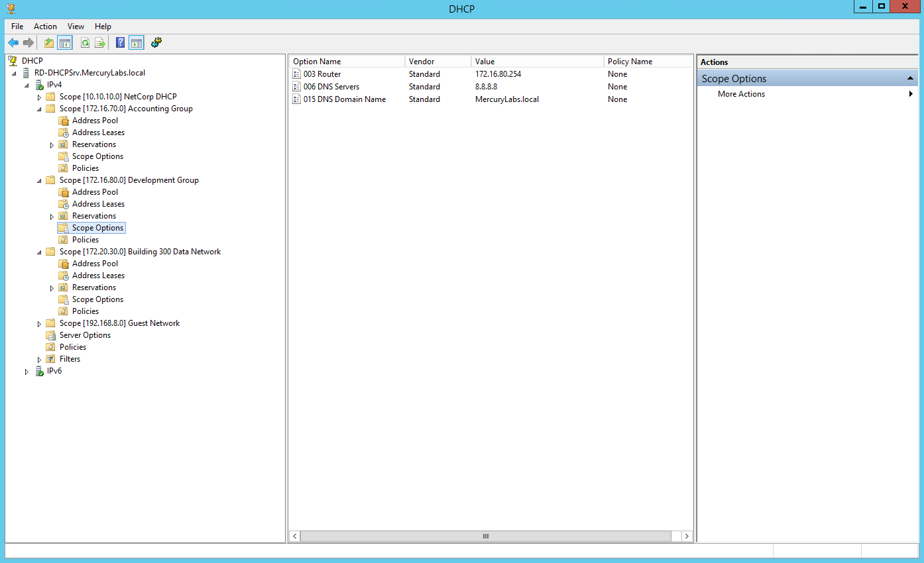Click the value 172.16.80.254

point(498,74)
